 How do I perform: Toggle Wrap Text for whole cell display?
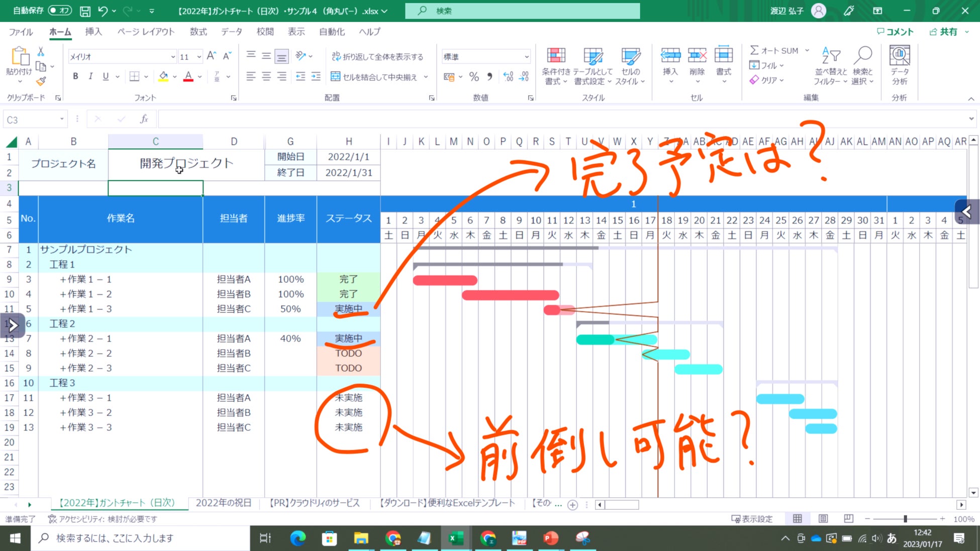(x=377, y=57)
